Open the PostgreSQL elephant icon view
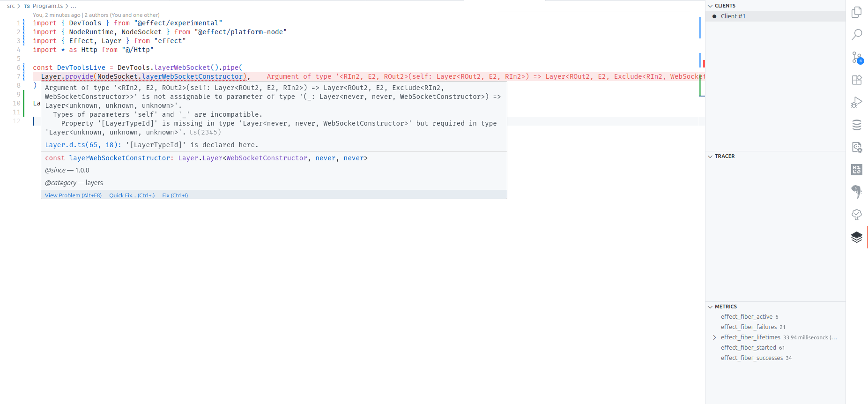The width and height of the screenshot is (868, 404). point(857,192)
